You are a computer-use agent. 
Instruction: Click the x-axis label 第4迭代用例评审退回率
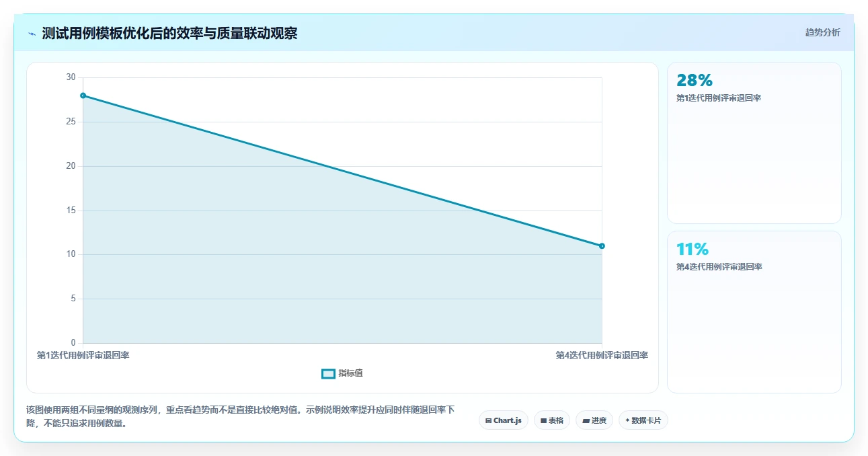click(602, 355)
